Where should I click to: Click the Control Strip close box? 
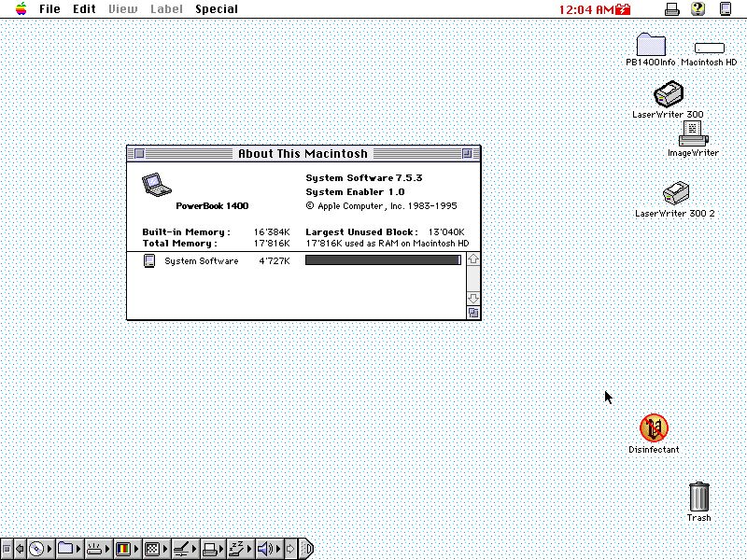[x=7, y=549]
